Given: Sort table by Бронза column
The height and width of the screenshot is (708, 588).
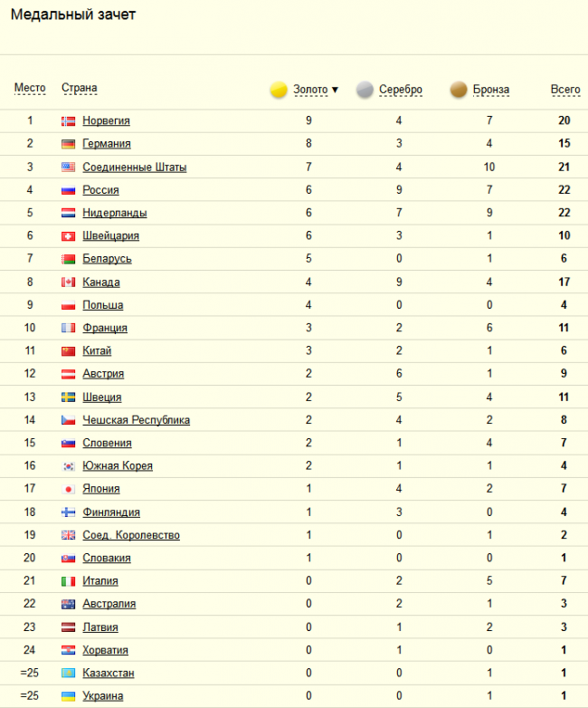Looking at the screenshot, I should pyautogui.click(x=491, y=90).
